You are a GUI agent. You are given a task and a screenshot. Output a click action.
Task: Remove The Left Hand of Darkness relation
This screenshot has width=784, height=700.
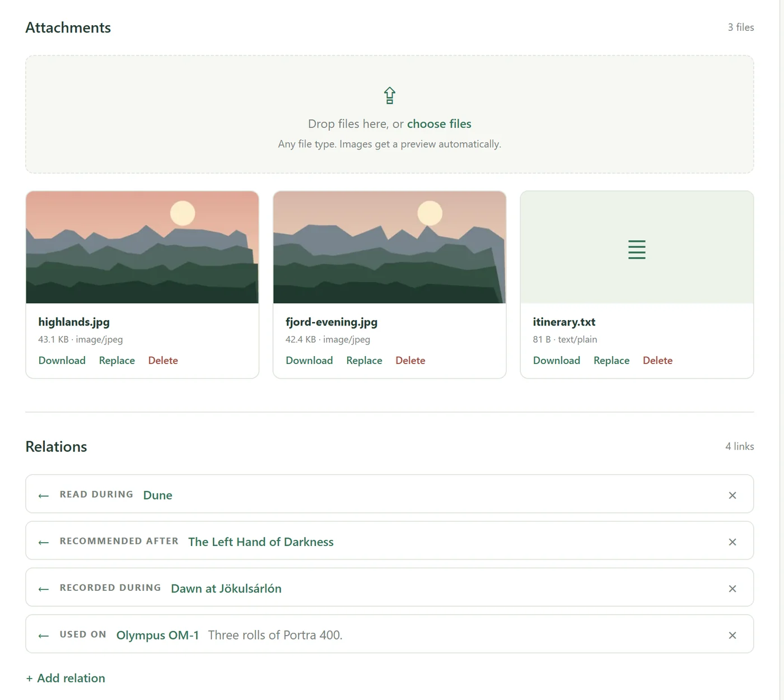tap(732, 542)
